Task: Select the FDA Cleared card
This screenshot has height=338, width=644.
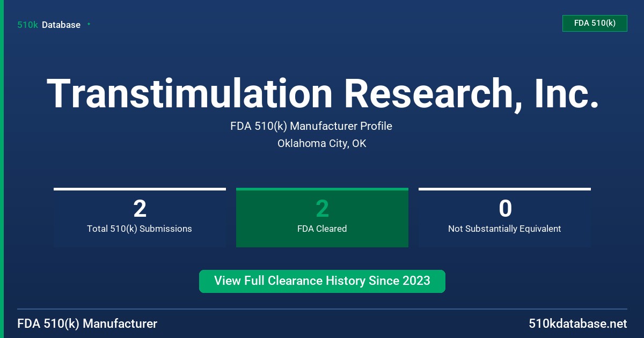Action: (322, 217)
